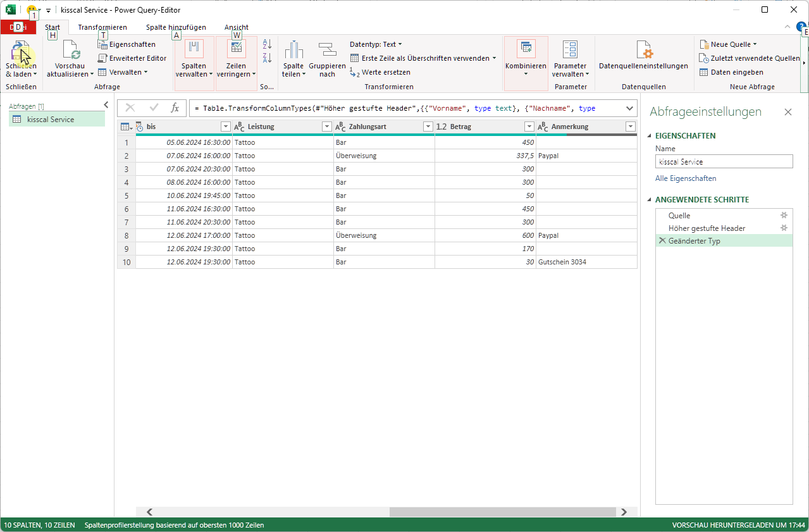Open the quick access toolbar customize arrow
The width and height of the screenshot is (809, 532).
pyautogui.click(x=48, y=11)
